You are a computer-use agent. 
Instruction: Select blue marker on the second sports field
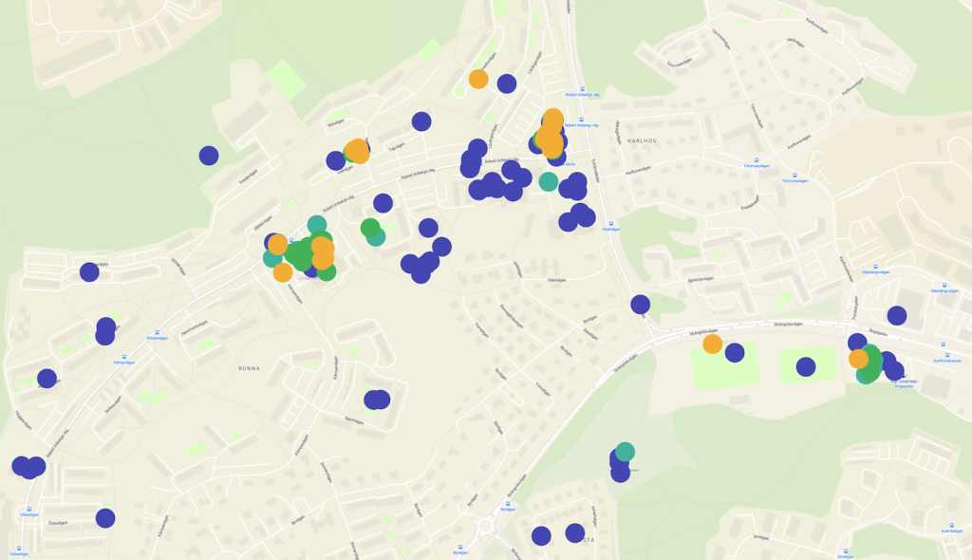click(805, 366)
